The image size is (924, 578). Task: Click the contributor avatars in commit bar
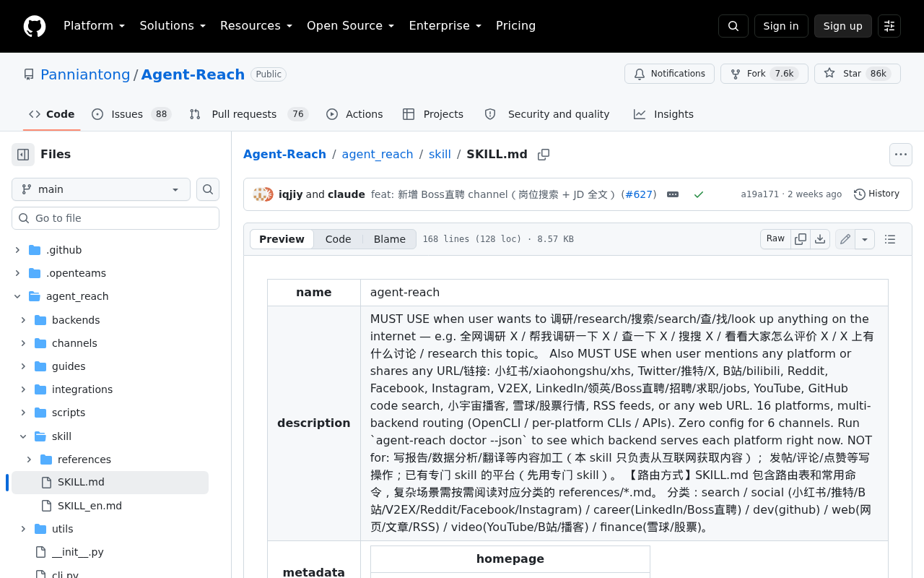tap(263, 194)
